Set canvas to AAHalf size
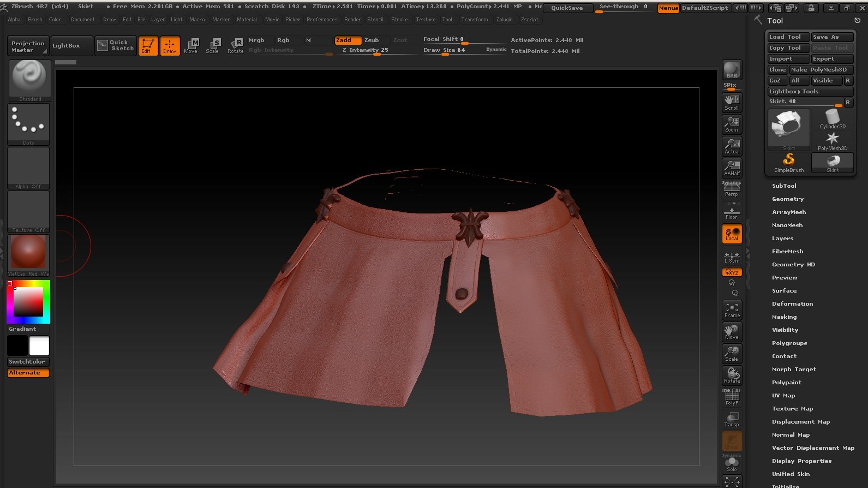The height and width of the screenshot is (488, 868). click(x=732, y=168)
